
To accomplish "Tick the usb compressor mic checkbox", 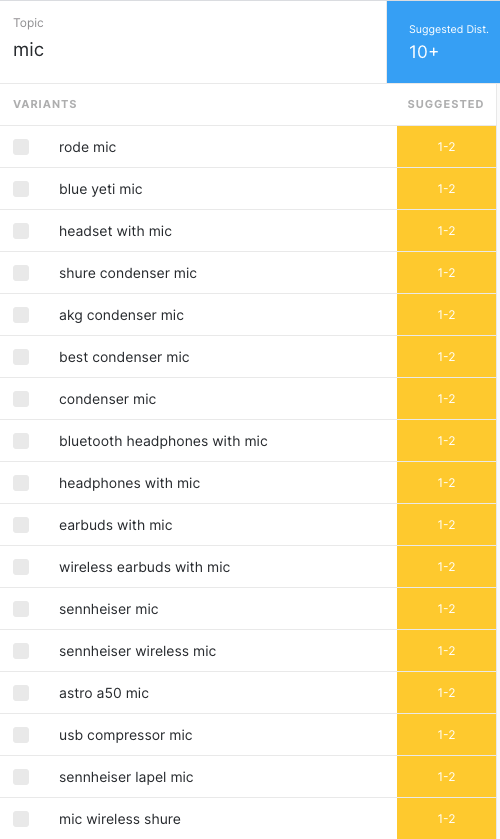I will coord(21,735).
